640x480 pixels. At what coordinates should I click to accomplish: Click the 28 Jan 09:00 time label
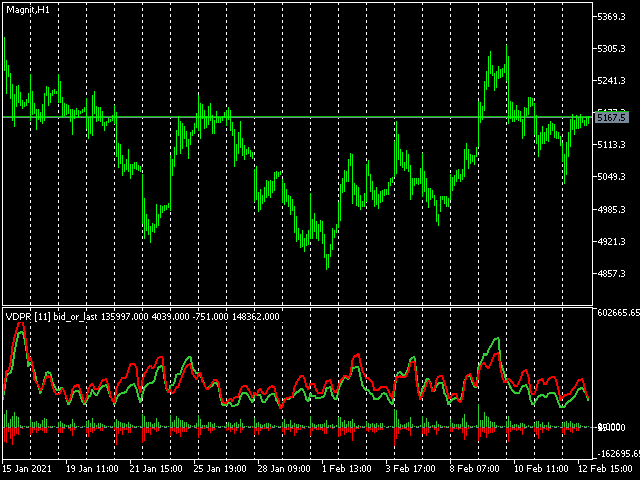point(284,469)
